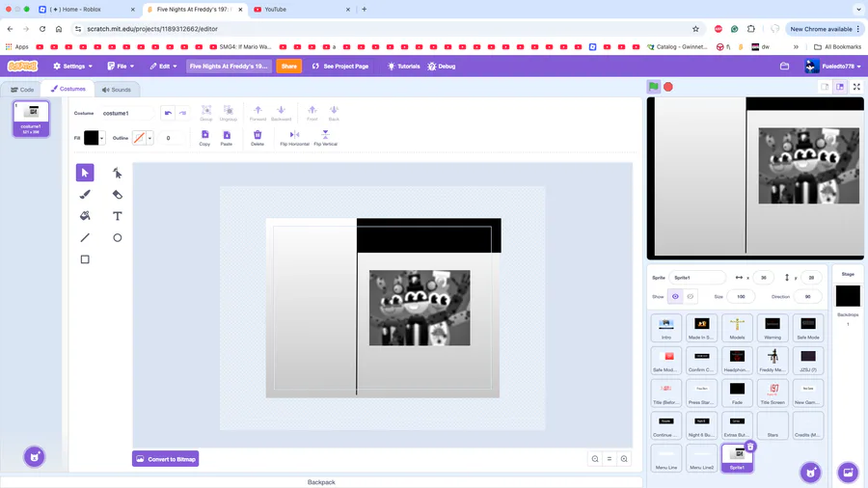This screenshot has width=868, height=488.
Task: Select the Brush tool
Action: click(x=85, y=194)
